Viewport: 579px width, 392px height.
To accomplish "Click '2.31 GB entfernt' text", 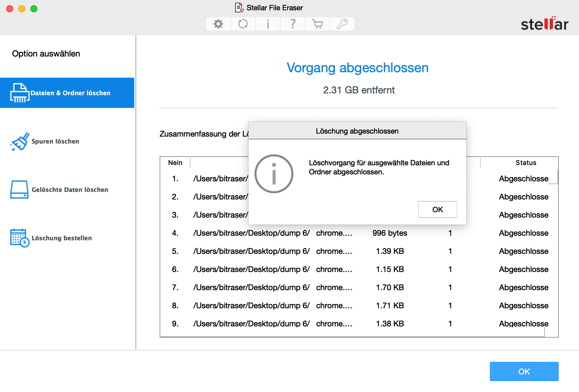I will tap(359, 90).
